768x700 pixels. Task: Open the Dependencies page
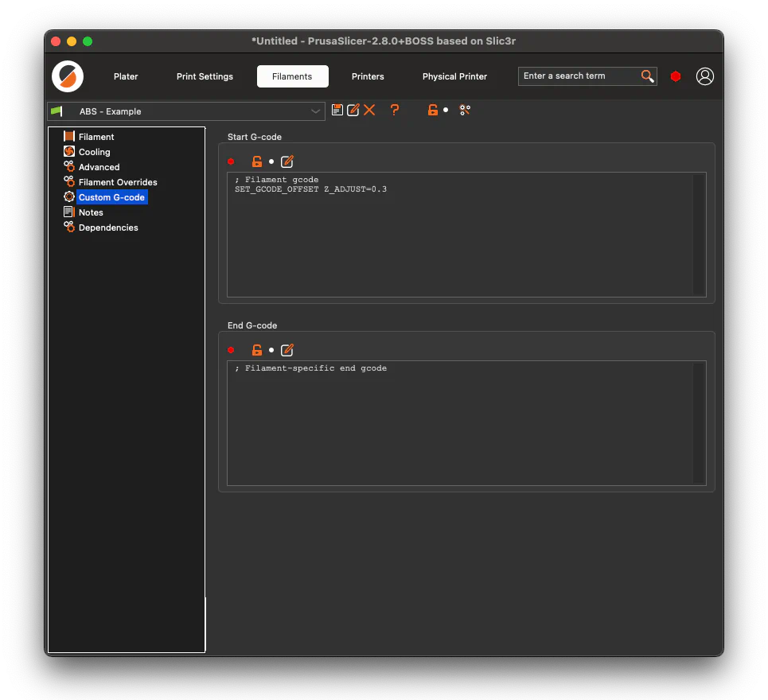pyautogui.click(x=108, y=227)
